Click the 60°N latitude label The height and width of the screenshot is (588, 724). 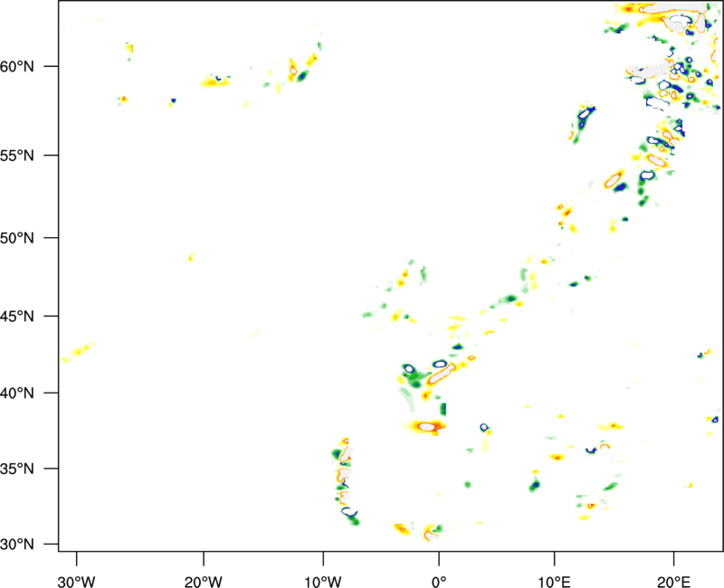tap(17, 67)
